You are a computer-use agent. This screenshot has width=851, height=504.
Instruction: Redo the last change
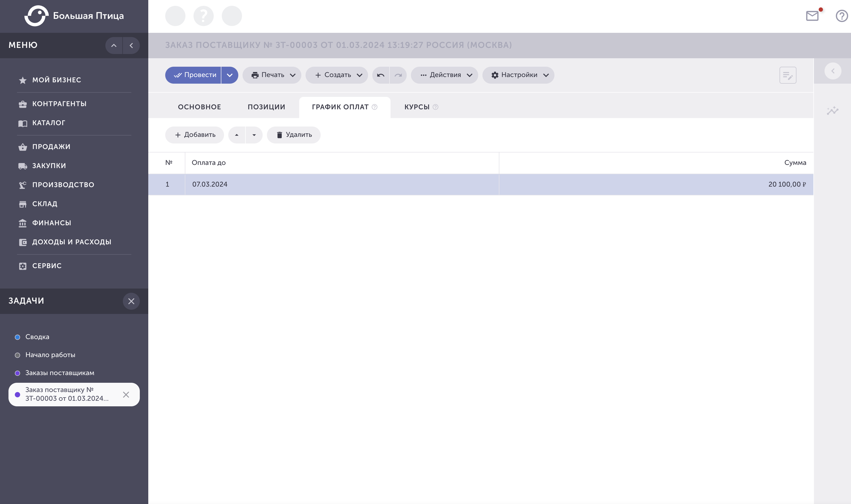tap(398, 75)
